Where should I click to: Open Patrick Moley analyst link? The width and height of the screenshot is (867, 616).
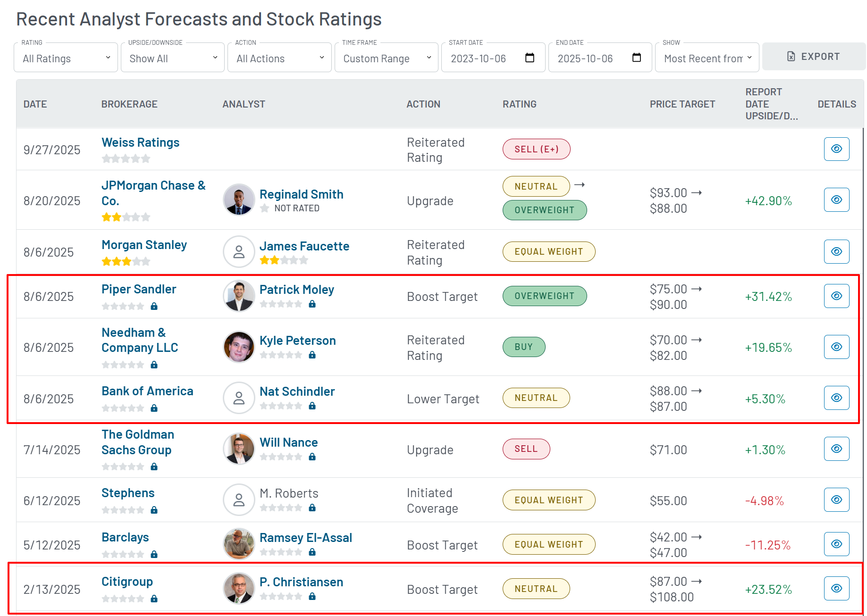point(297,290)
